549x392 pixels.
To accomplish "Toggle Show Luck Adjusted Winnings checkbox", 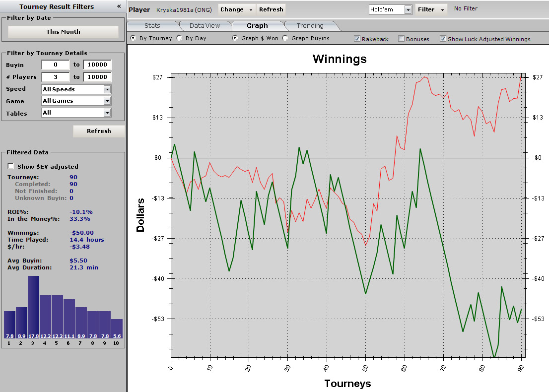I will [443, 39].
